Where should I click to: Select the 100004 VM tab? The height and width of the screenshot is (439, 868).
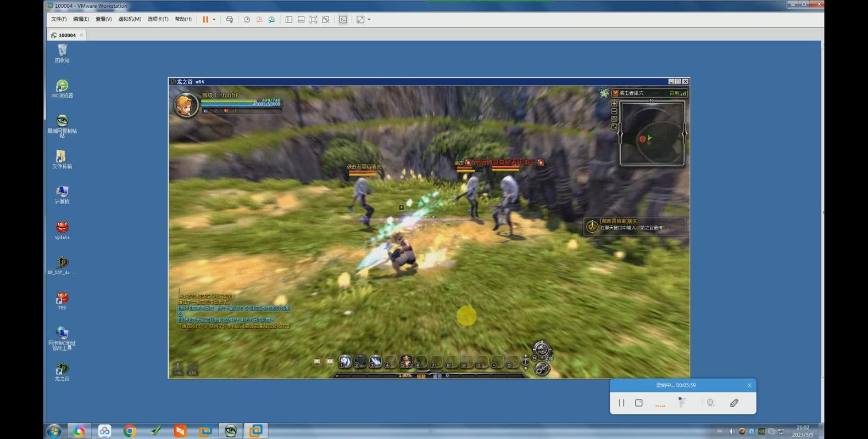(x=66, y=35)
